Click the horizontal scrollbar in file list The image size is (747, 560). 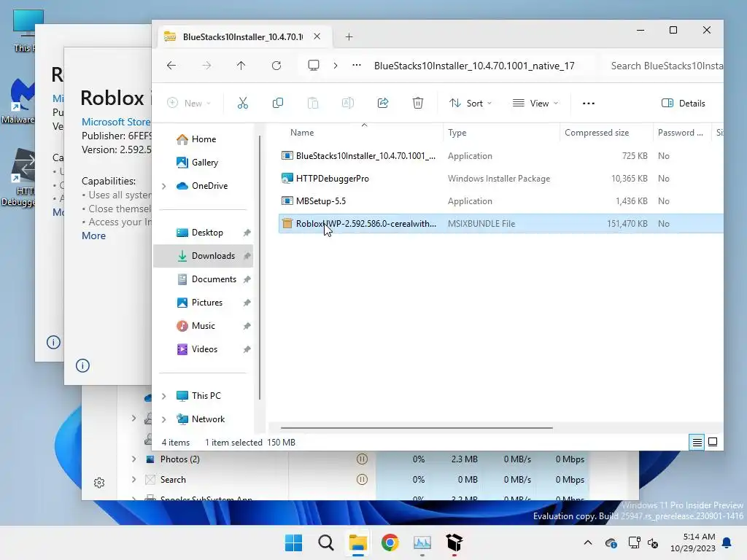(x=417, y=427)
